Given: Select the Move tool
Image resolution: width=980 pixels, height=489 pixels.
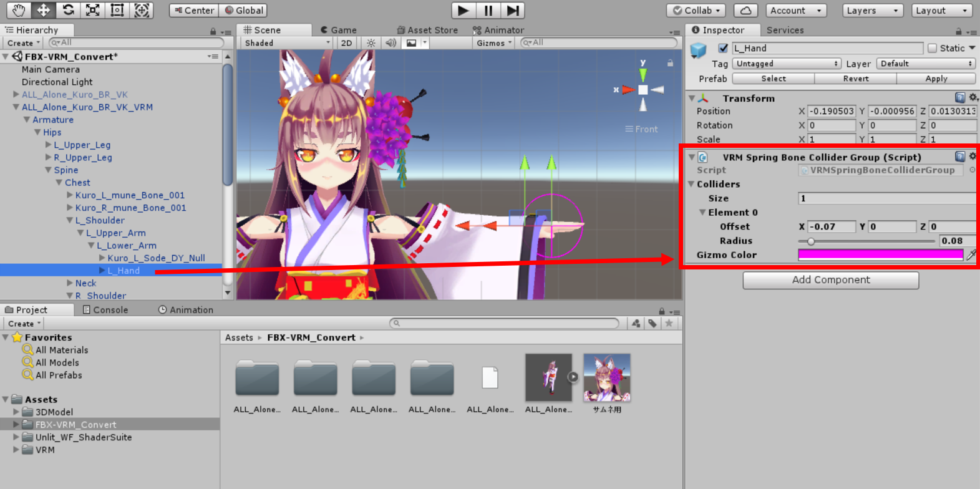Looking at the screenshot, I should coord(43,10).
